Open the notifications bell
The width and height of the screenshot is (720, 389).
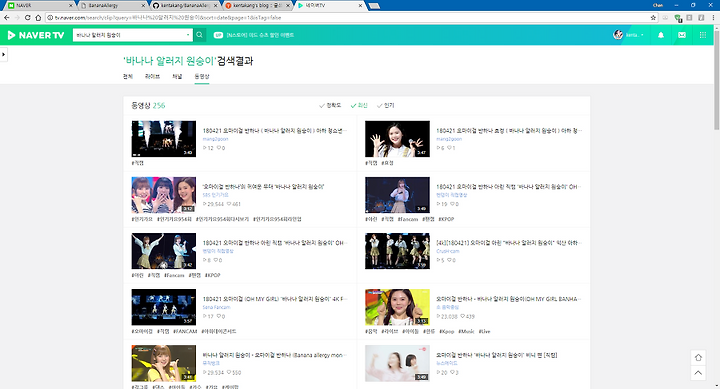pyautogui.click(x=661, y=35)
